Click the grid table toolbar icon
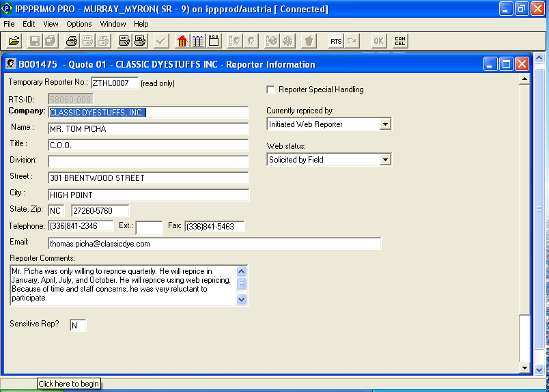 [198, 41]
